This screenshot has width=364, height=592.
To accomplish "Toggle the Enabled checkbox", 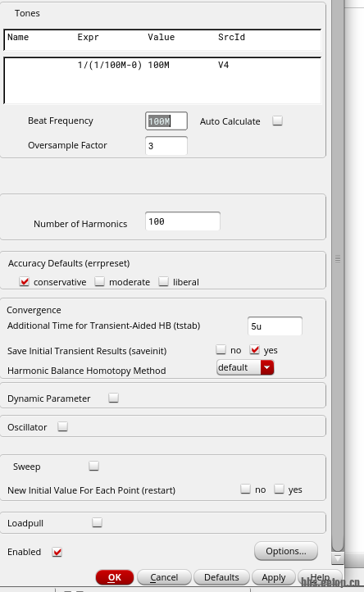I will point(57,552).
